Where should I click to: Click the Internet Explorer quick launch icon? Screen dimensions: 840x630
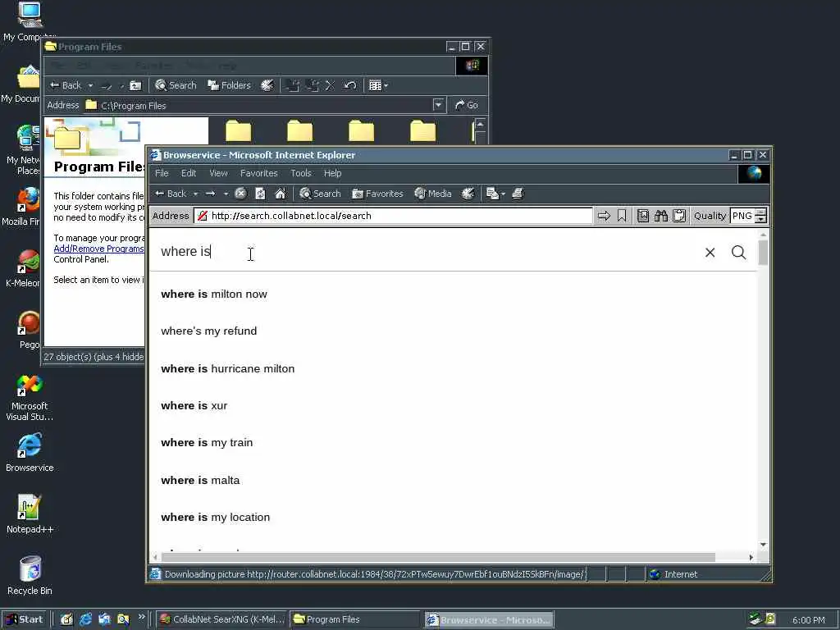[85, 619]
